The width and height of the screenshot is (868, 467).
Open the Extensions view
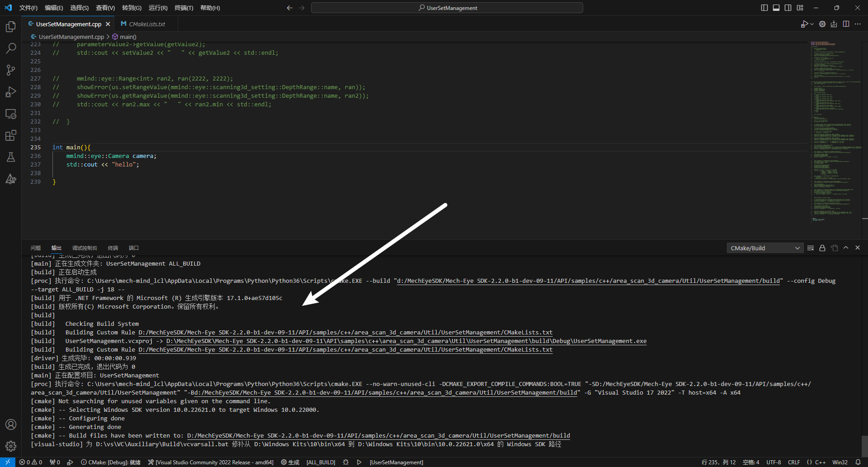[11, 135]
